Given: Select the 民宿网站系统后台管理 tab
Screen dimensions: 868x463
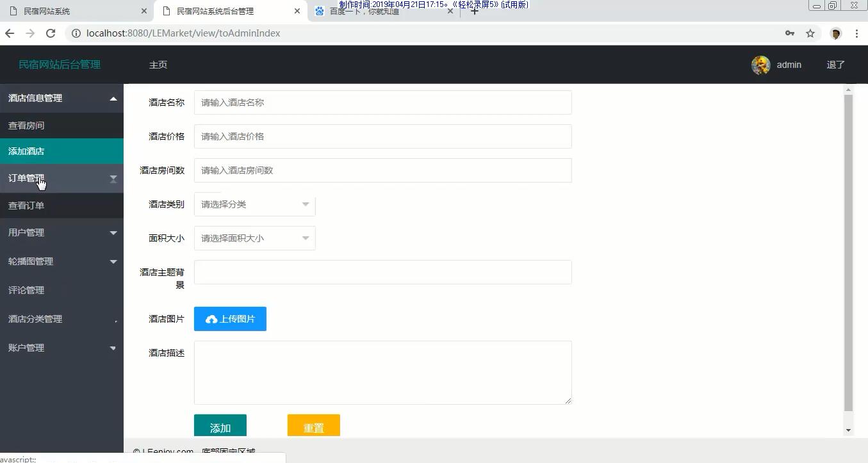Looking at the screenshot, I should coord(231,11).
